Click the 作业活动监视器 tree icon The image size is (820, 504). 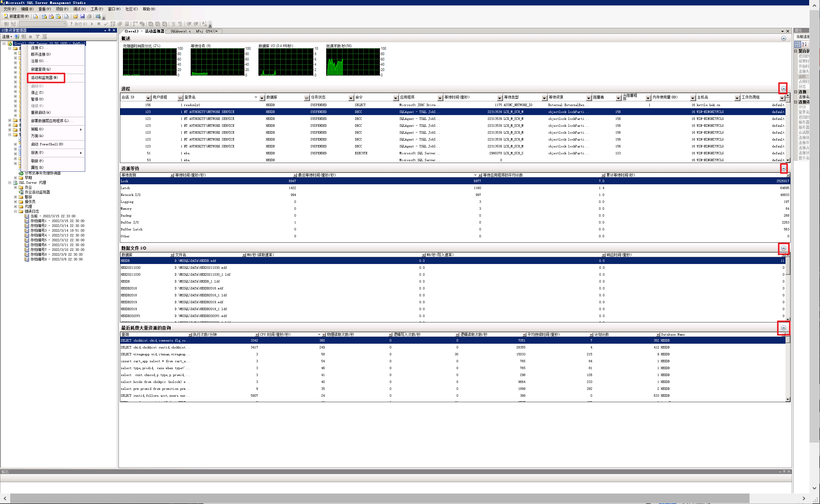(x=21, y=192)
